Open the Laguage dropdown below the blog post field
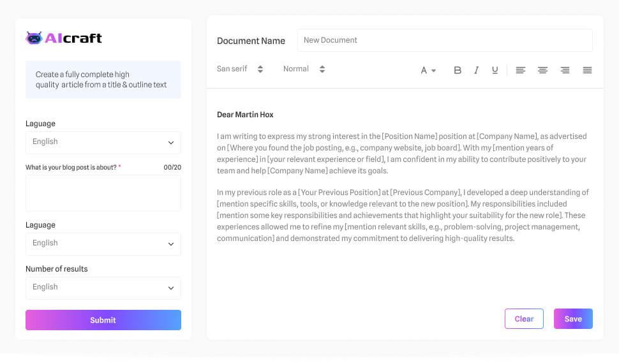Screen dimensions: 619x364 click(103, 244)
